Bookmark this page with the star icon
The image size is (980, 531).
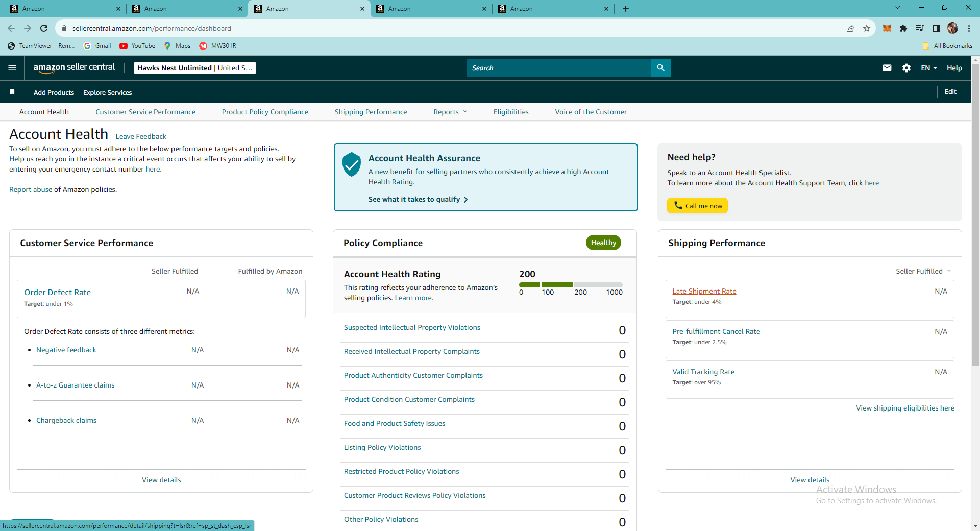(x=867, y=28)
